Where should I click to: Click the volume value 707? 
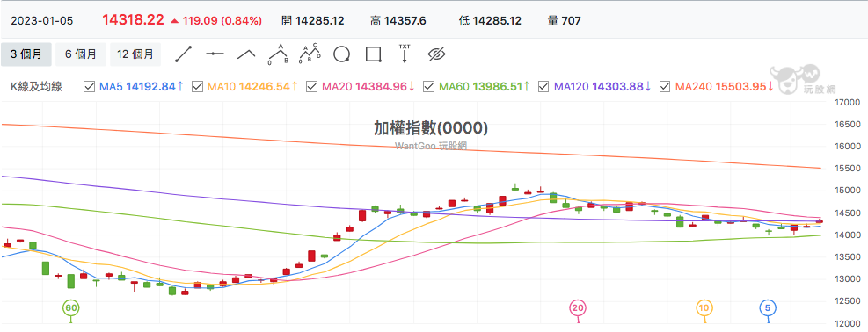coord(572,21)
